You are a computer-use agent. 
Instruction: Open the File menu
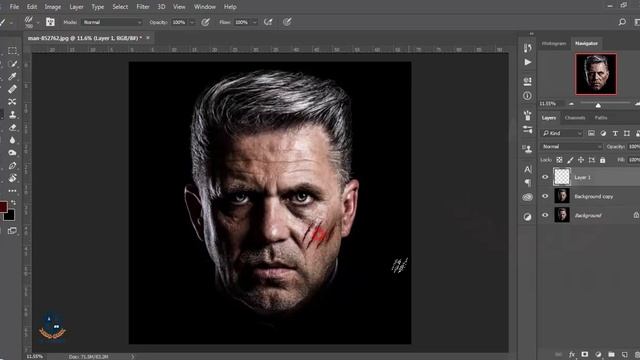point(14,7)
